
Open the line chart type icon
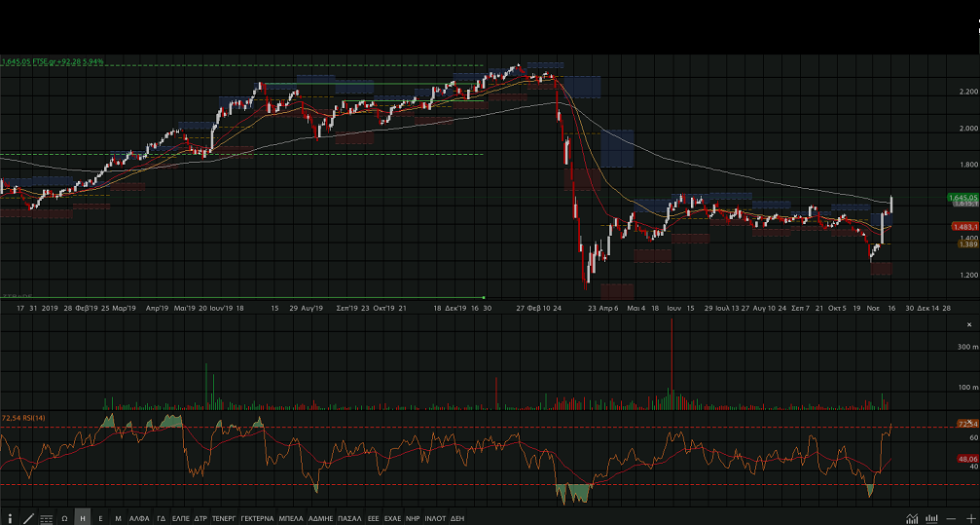click(912, 518)
